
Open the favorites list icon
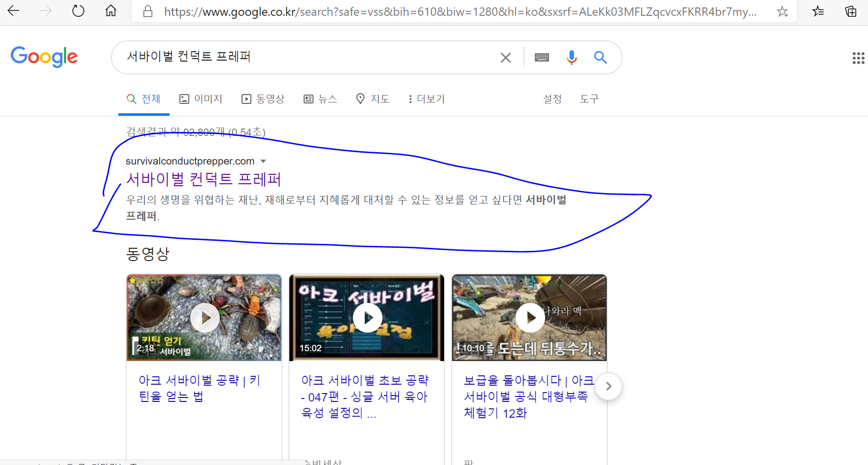click(818, 11)
